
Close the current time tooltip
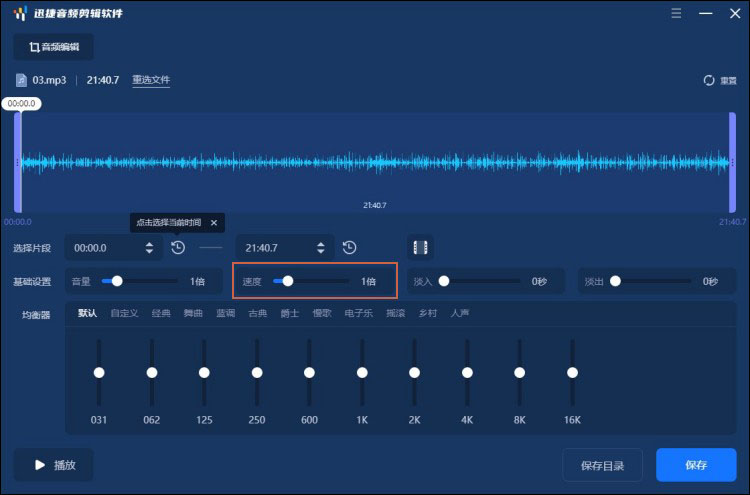coord(214,223)
